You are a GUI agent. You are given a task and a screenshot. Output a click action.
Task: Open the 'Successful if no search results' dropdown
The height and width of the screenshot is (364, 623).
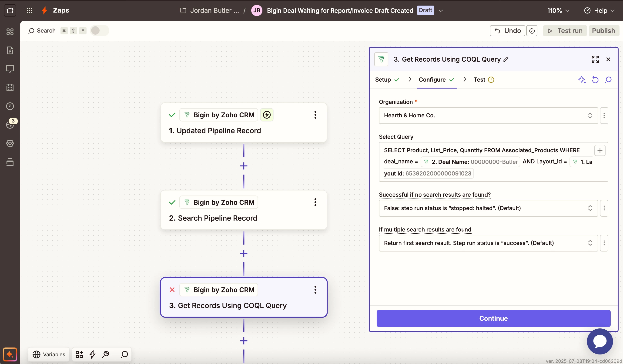(x=488, y=208)
